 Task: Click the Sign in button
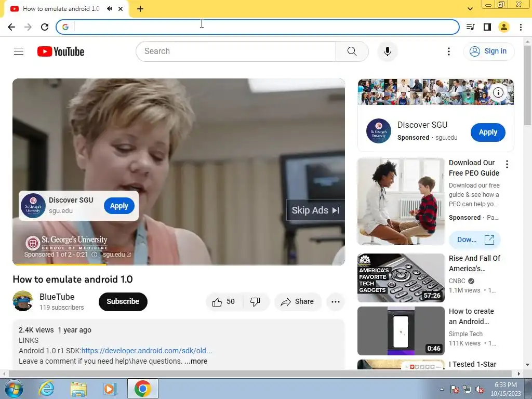(x=488, y=51)
